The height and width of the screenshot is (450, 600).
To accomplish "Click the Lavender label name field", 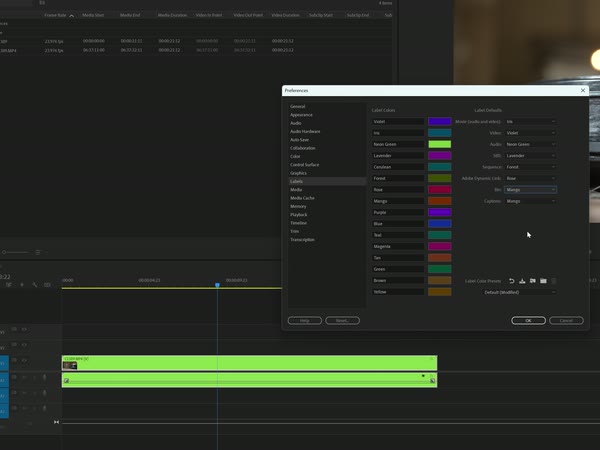I will point(398,156).
